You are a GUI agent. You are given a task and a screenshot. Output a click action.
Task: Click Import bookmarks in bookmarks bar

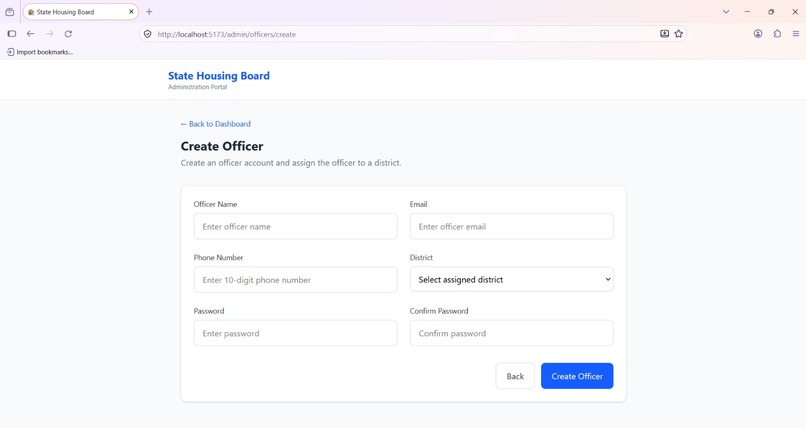coord(40,52)
